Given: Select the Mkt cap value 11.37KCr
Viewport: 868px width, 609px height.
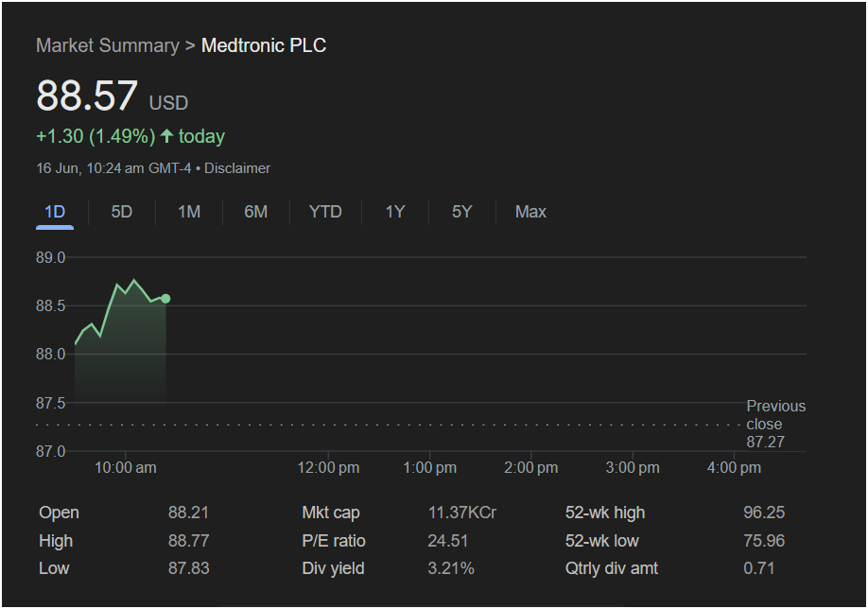Looking at the screenshot, I should [x=462, y=513].
